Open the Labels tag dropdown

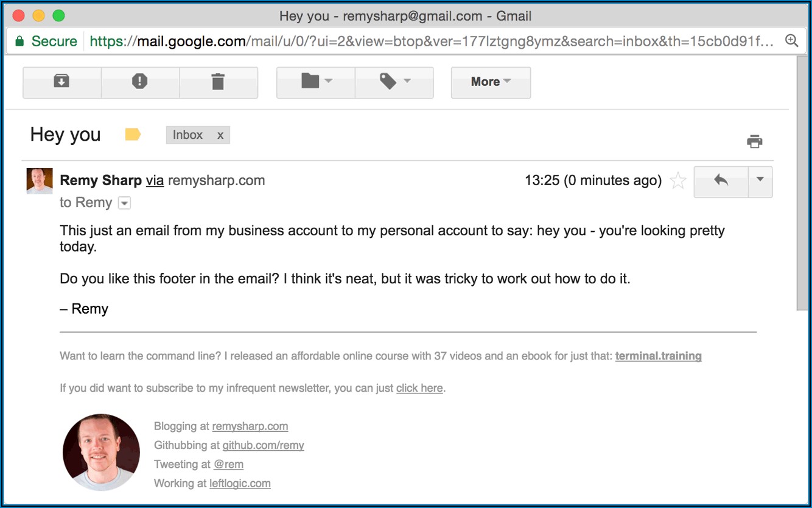(394, 82)
